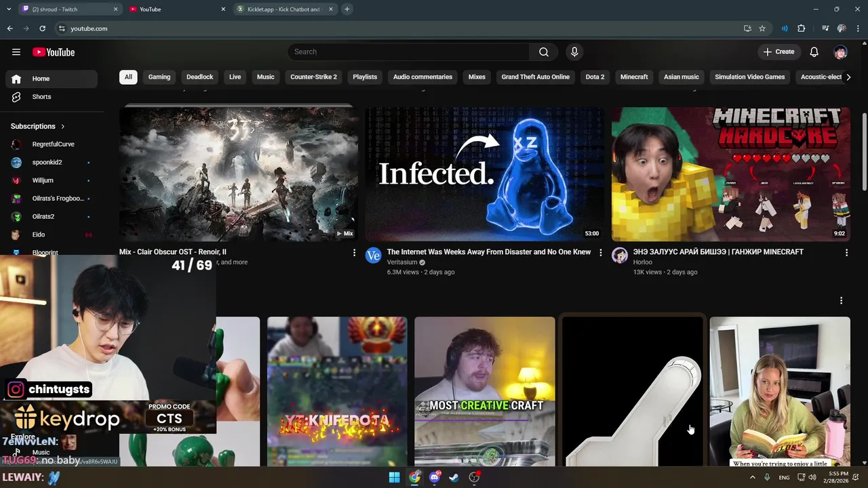
Task: Start voice search with microphone icon
Action: tap(574, 52)
